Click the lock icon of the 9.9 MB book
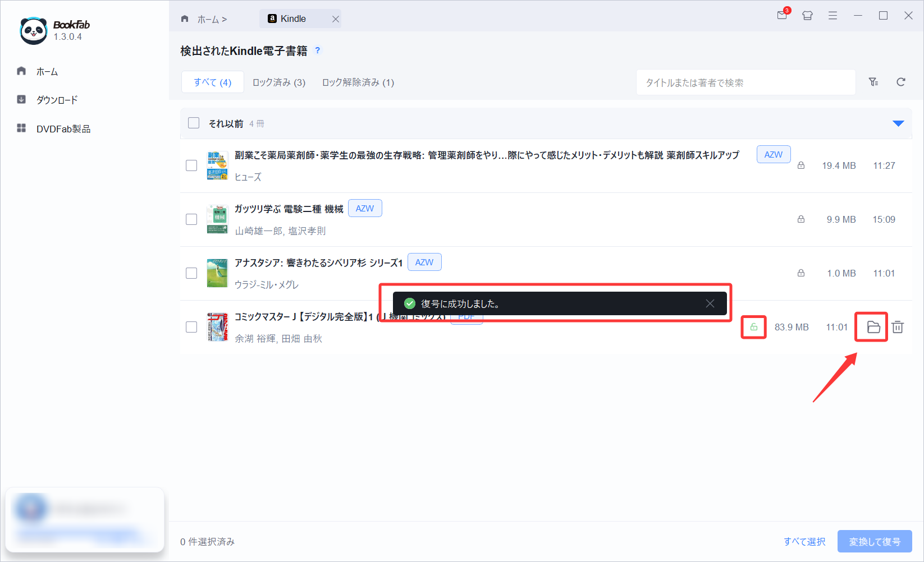Image resolution: width=924 pixels, height=562 pixels. coord(801,219)
